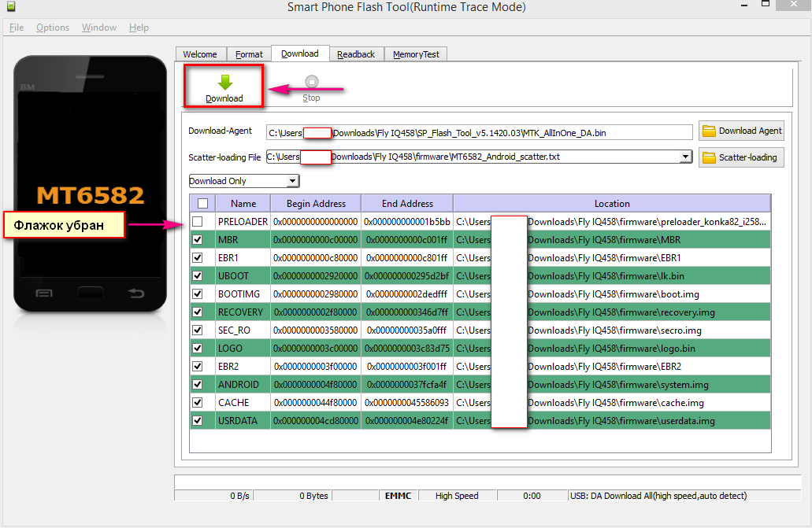
Task: Switch to the MemoryTest tab
Action: (x=416, y=54)
